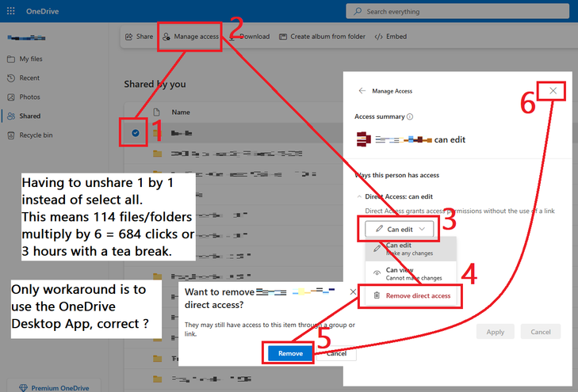This screenshot has height=392, width=578.
Task: Open the Can edit permission dropdown
Action: point(400,229)
